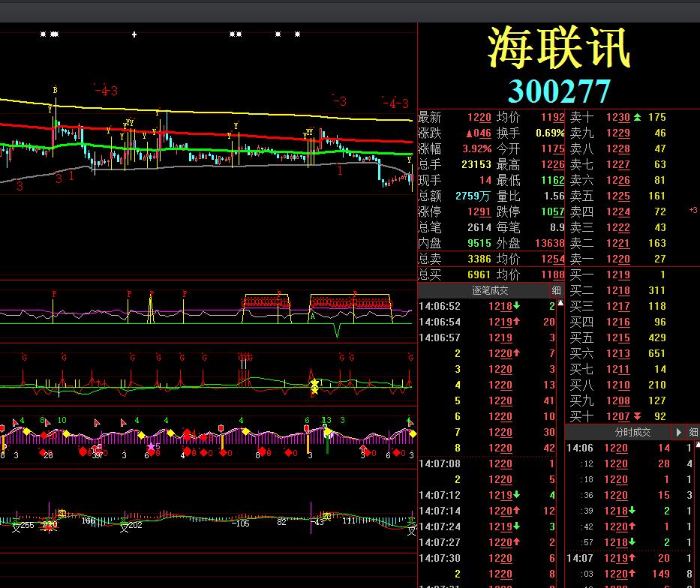Viewport: 700px width, 588px height.
Task: Select the 买五 bid row at 1215
Action: [618, 337]
